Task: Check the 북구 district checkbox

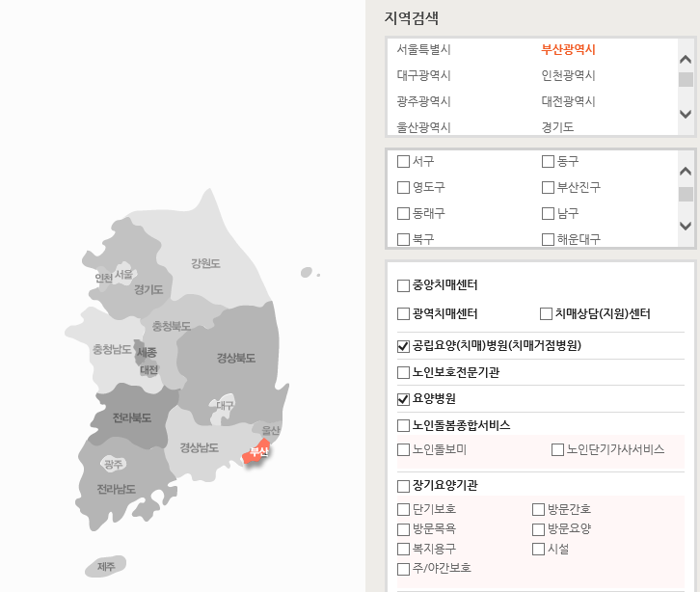Action: click(403, 239)
